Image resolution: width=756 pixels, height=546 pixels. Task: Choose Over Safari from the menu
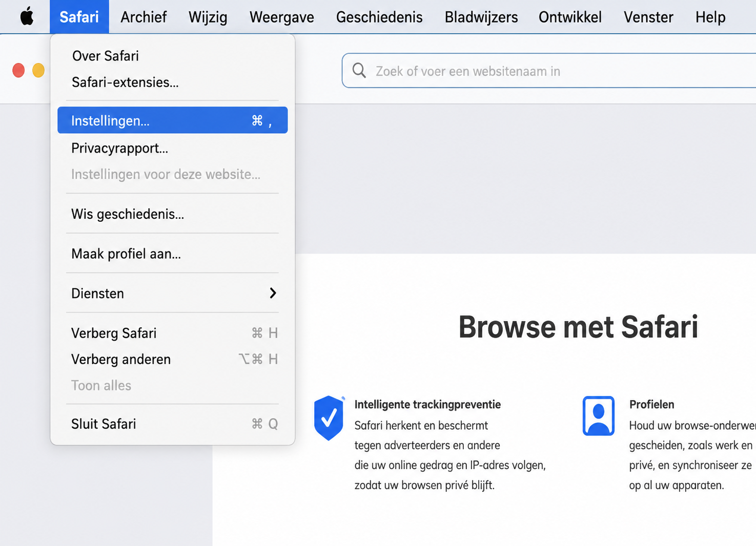[172, 56]
